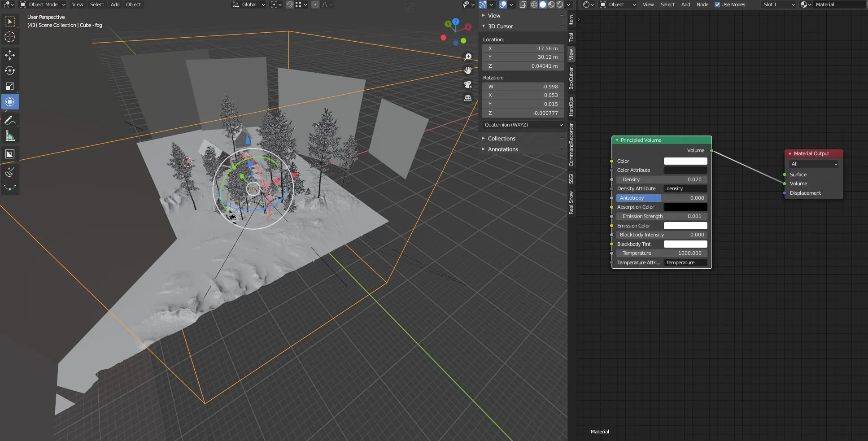Toggle X-ray view in viewport header
Screen dimensions: 868x441
pos(523,4)
